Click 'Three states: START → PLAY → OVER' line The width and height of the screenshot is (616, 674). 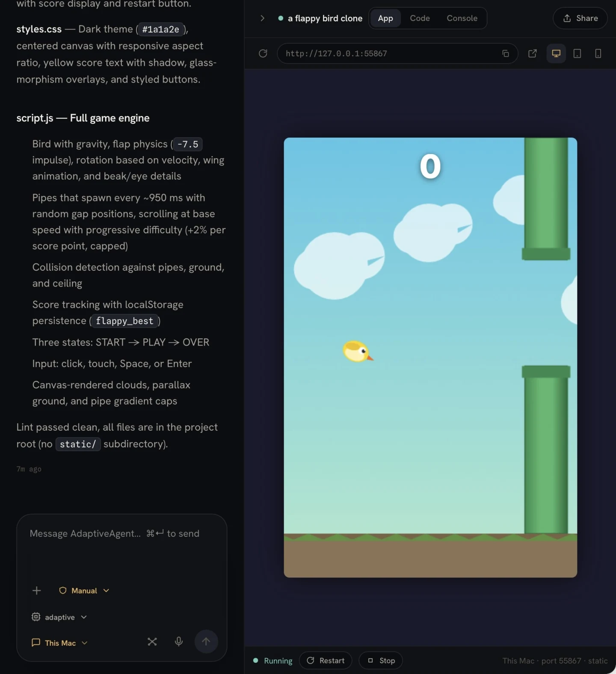point(121,343)
